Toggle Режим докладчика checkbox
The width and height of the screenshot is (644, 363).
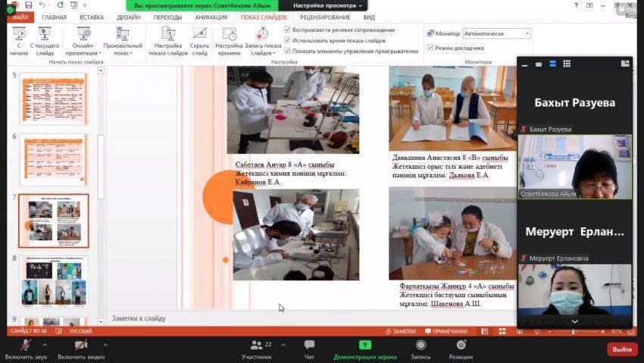click(430, 48)
